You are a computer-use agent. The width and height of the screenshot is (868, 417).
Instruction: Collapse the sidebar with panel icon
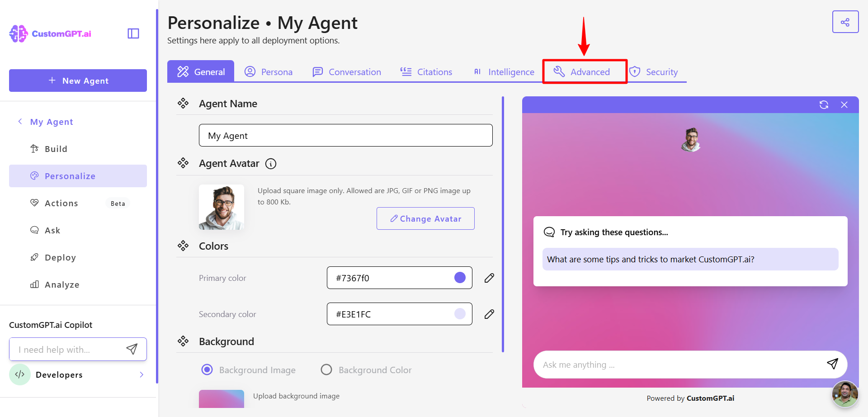(133, 33)
